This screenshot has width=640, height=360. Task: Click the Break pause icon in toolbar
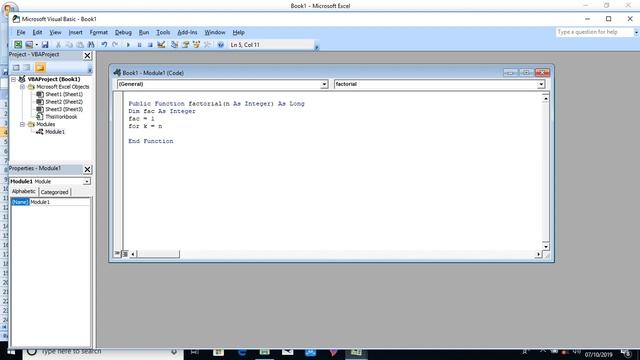pos(139,44)
